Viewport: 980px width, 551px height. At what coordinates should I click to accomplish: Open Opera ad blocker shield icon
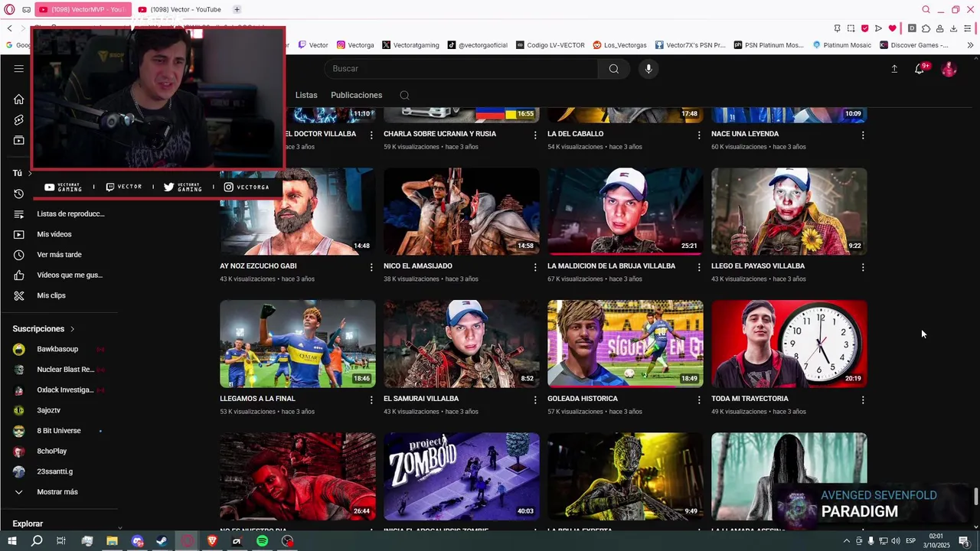coord(864,28)
